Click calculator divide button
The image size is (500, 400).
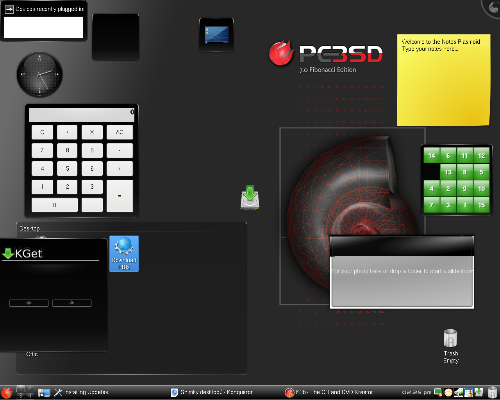coord(67,132)
